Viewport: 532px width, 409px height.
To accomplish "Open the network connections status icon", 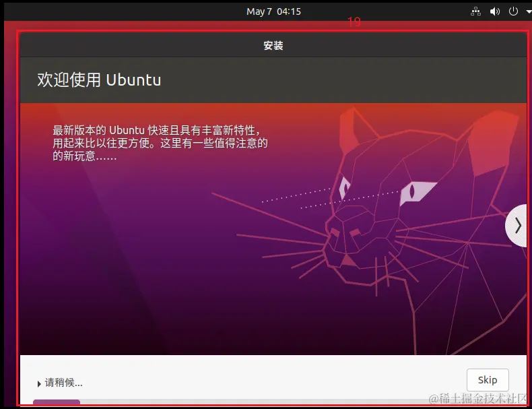I will tap(475, 11).
